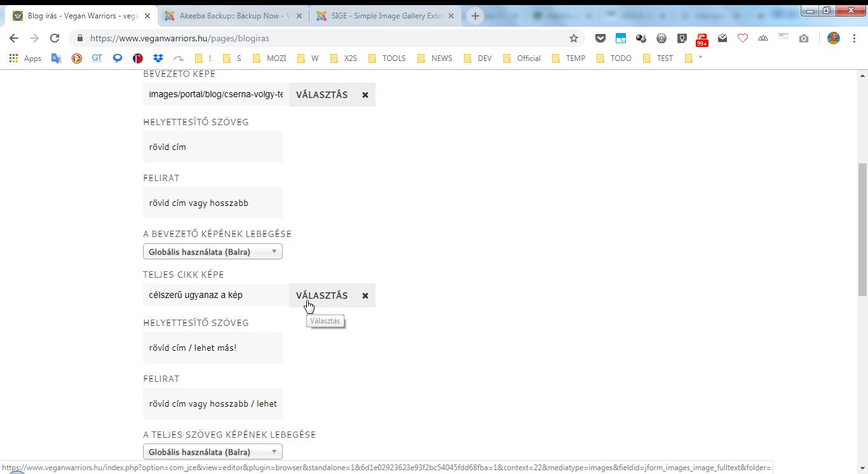The height and width of the screenshot is (474, 868).
Task: Expand the TOOLS bookmark folder
Action: click(x=386, y=58)
